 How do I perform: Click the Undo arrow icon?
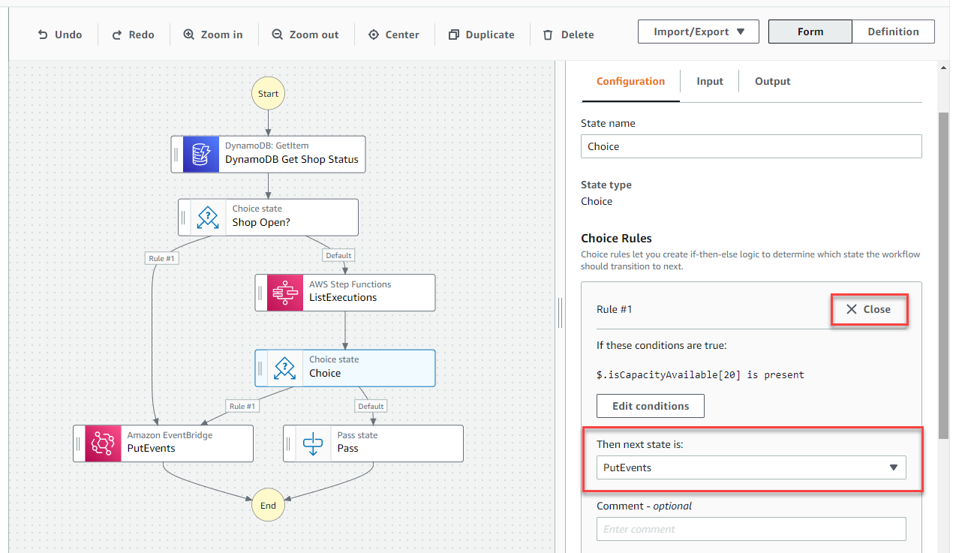(43, 35)
